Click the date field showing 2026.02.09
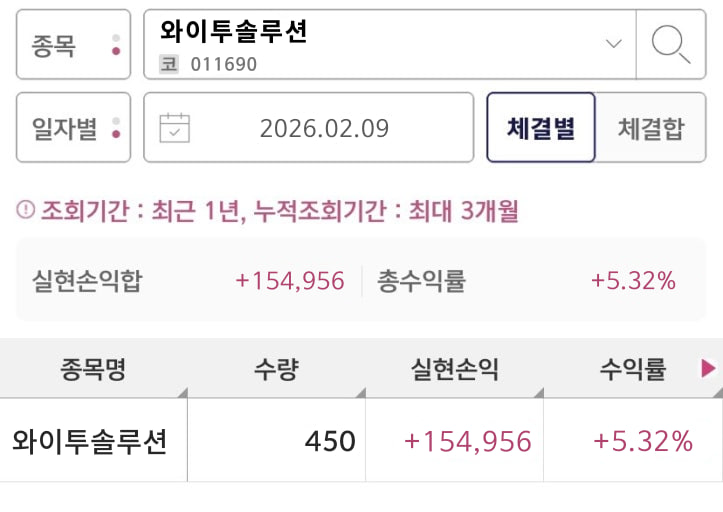 click(x=324, y=128)
